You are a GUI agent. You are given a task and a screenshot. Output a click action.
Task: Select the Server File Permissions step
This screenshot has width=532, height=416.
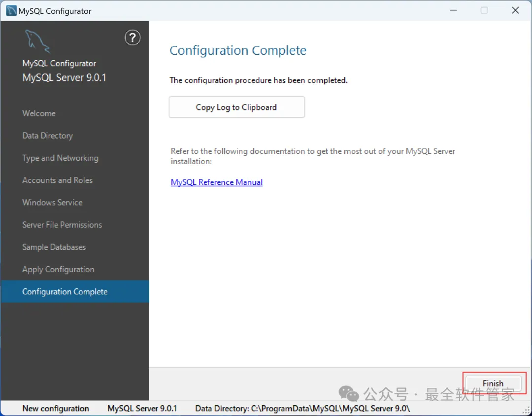tap(62, 225)
